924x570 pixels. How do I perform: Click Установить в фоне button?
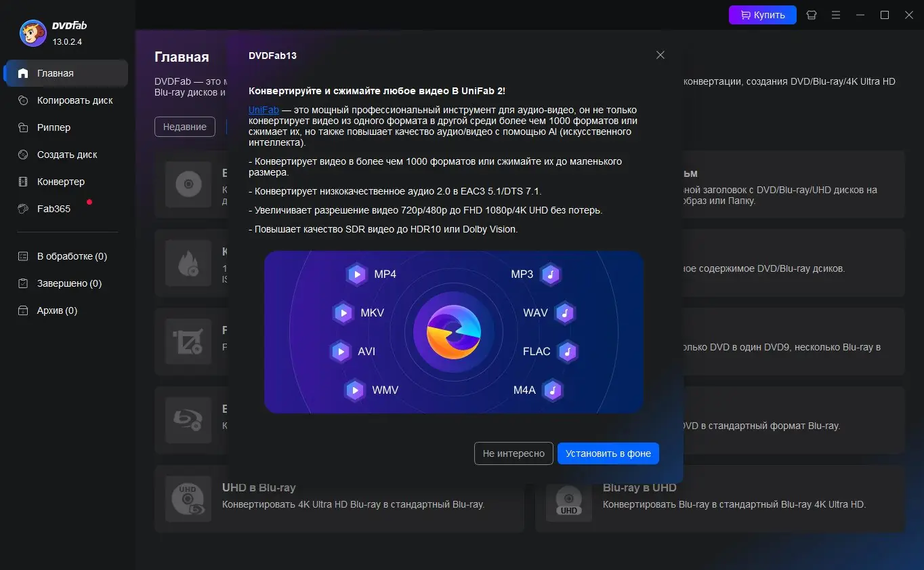tap(608, 453)
